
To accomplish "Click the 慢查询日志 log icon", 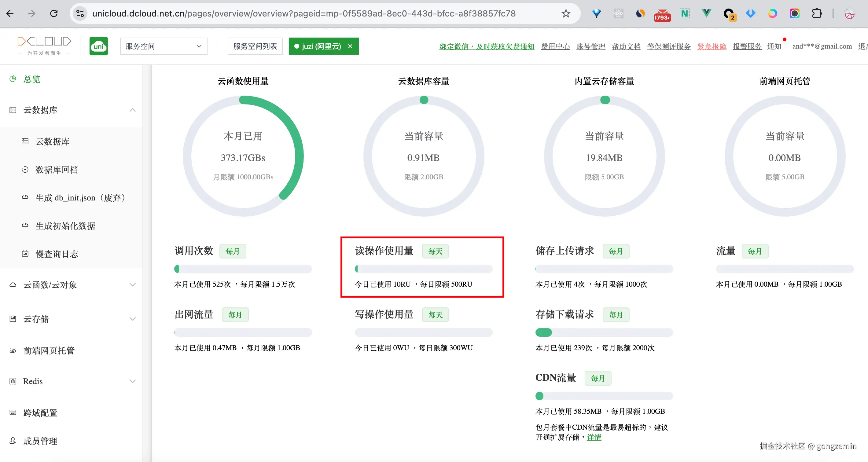I will (25, 254).
